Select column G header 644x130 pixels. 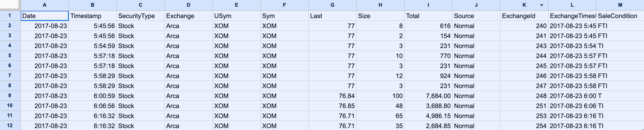pyautogui.click(x=332, y=5)
